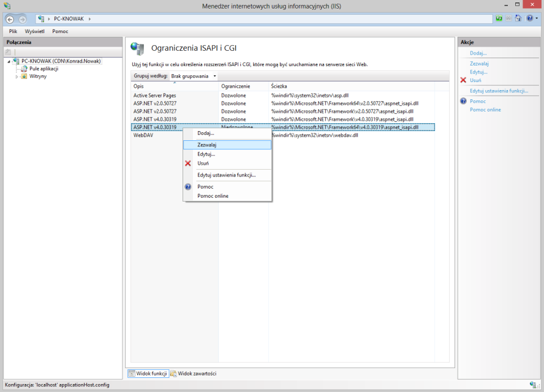Click the home icon in toolbar
This screenshot has height=392, width=544.
[518, 18]
